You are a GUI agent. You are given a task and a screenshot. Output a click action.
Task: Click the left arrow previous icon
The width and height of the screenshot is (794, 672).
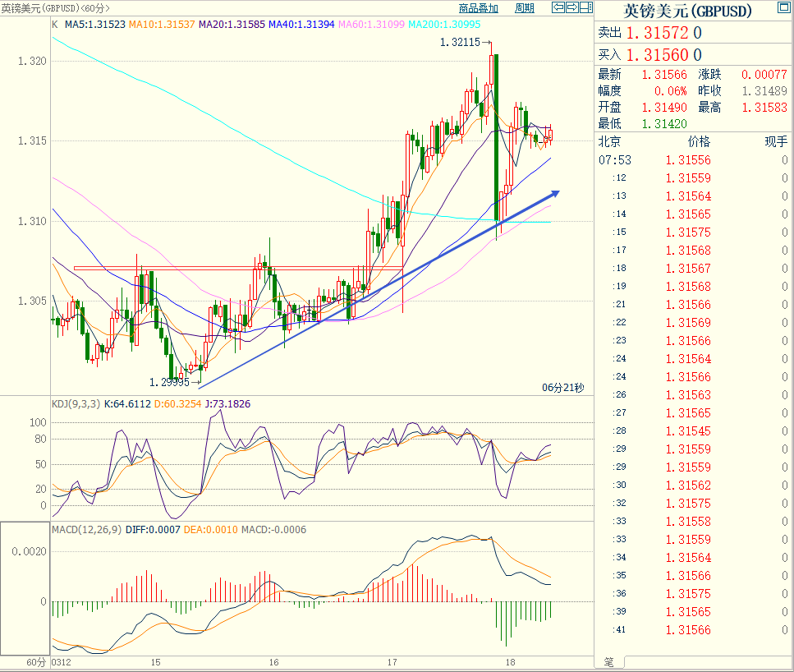[558, 7]
